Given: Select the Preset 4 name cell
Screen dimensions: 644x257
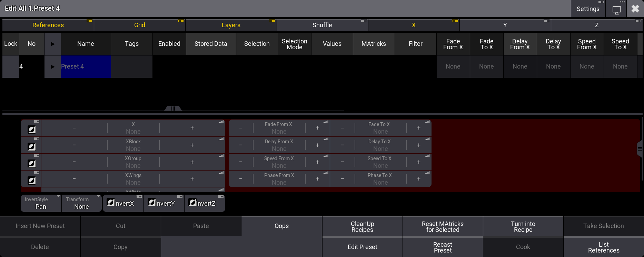Looking at the screenshot, I should tap(86, 66).
